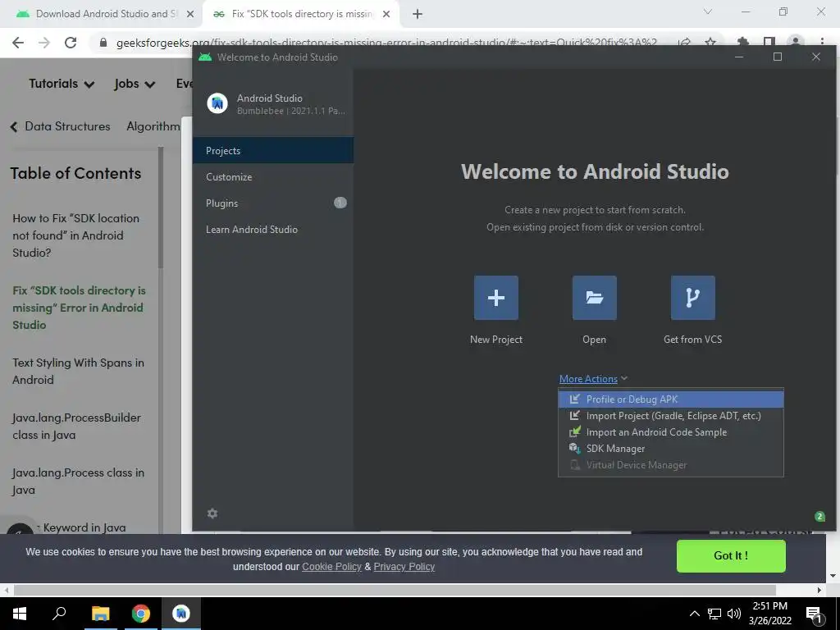Image resolution: width=840 pixels, height=630 pixels.
Task: Open Text Styling With Spans article
Action: (x=78, y=372)
